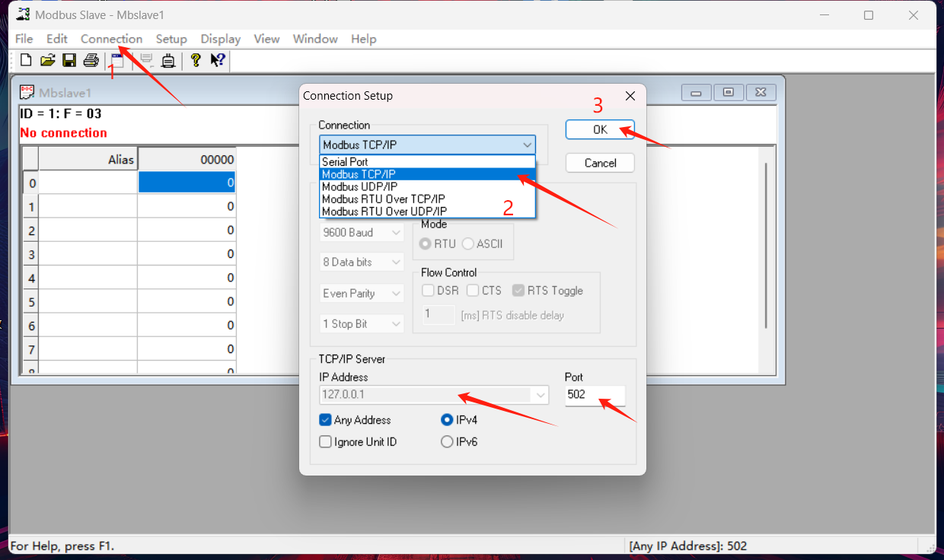Open the Setup menu
This screenshot has width=944, height=560.
171,39
